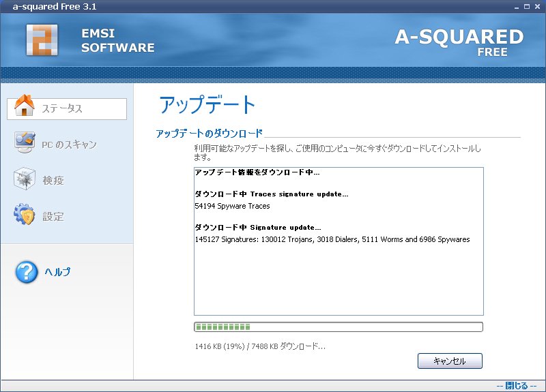Image resolution: width=546 pixels, height=392 pixels.
Task: Select the PC のスキャン label
Action: [x=69, y=145]
